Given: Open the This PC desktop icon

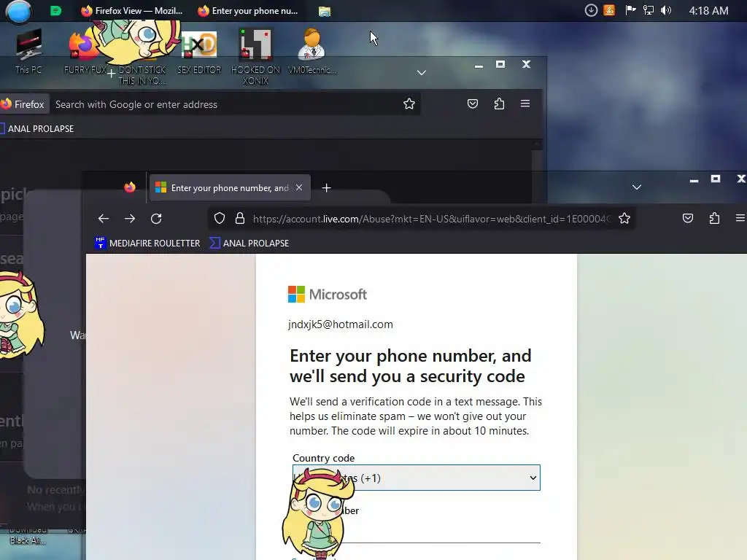Looking at the screenshot, I should click(28, 52).
